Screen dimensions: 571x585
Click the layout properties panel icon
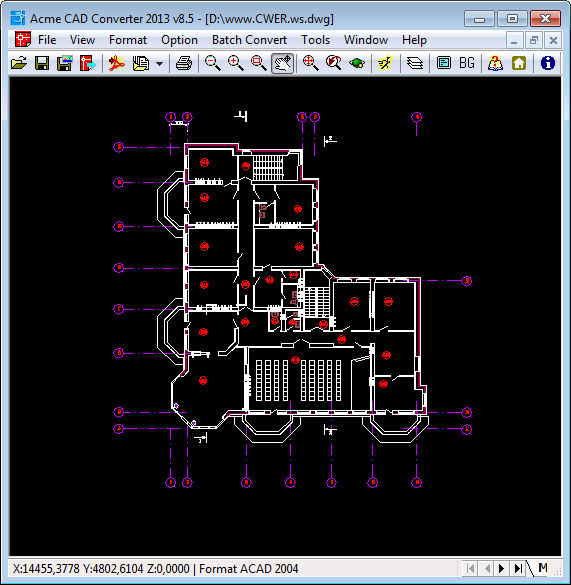click(443, 63)
